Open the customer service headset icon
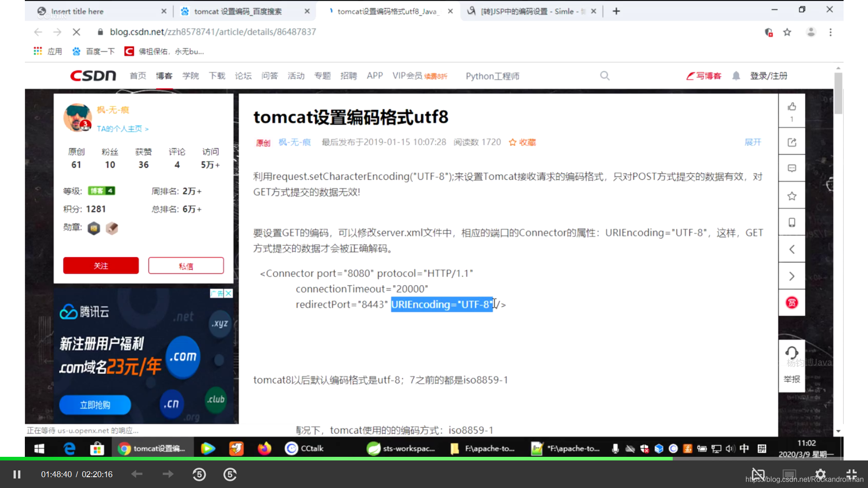The height and width of the screenshot is (488, 868). [792, 352]
